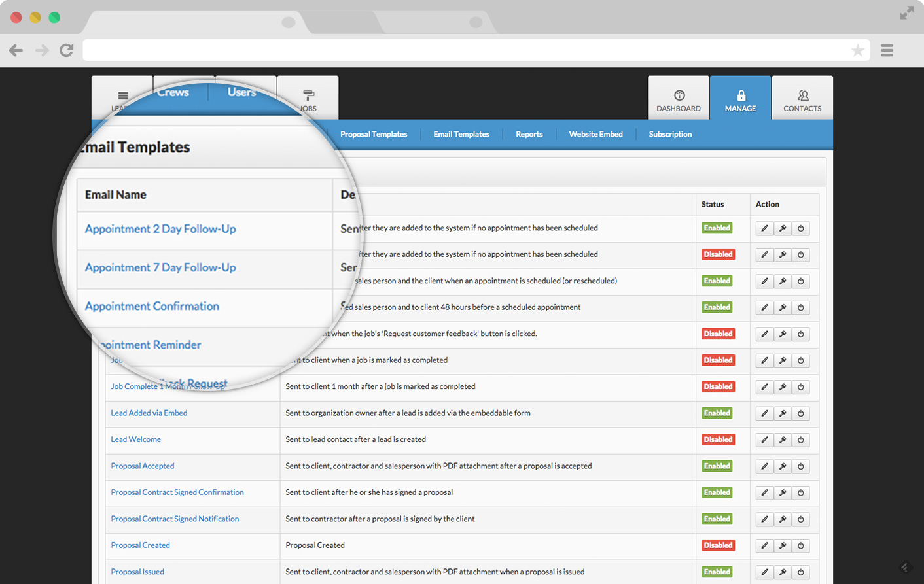Click brush icon for Proposal Issued
This screenshot has height=584, width=924.
click(783, 572)
